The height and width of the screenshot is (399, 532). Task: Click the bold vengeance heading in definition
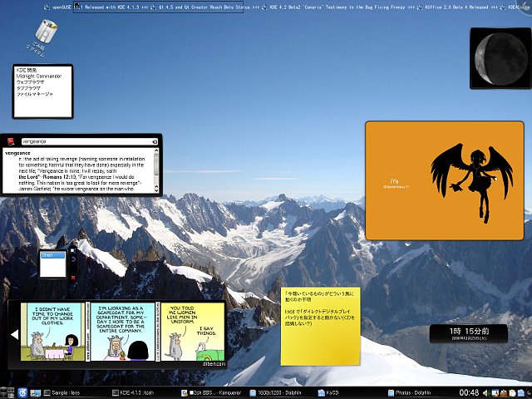17,153
